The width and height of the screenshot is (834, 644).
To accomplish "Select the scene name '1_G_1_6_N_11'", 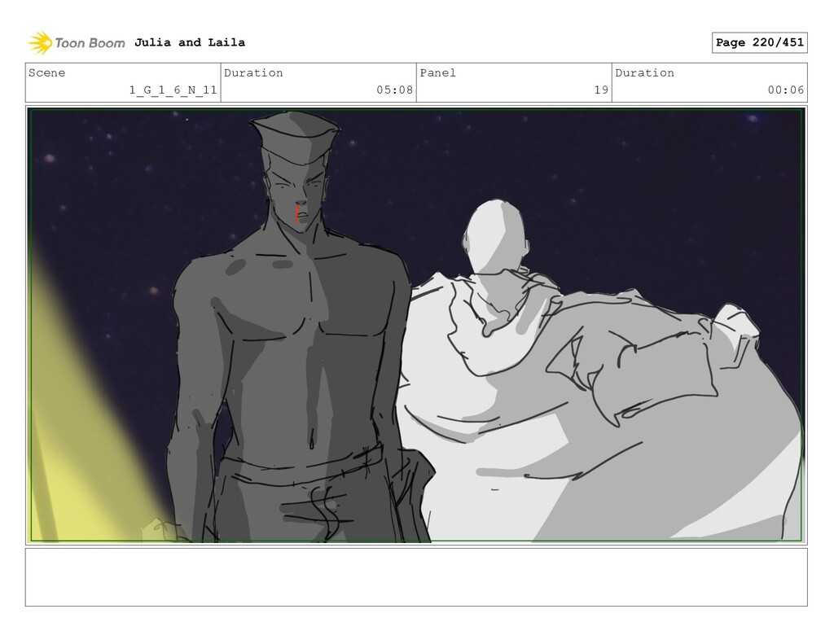I will point(173,90).
